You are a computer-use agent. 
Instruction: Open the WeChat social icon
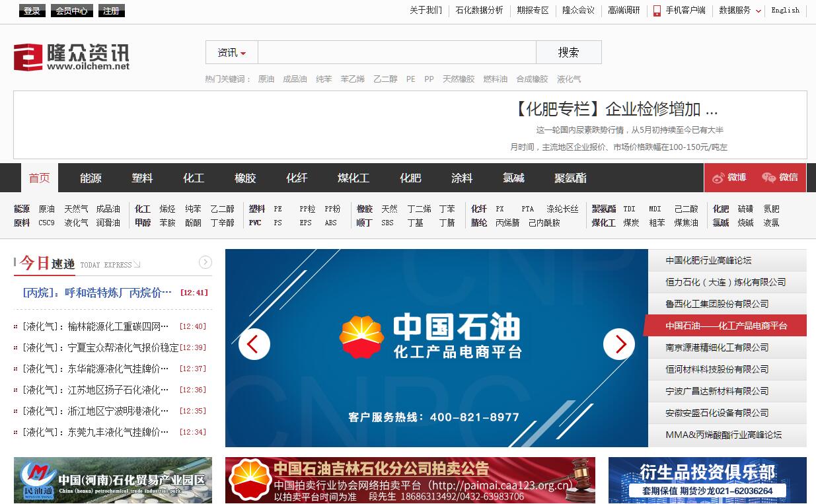[x=780, y=178]
